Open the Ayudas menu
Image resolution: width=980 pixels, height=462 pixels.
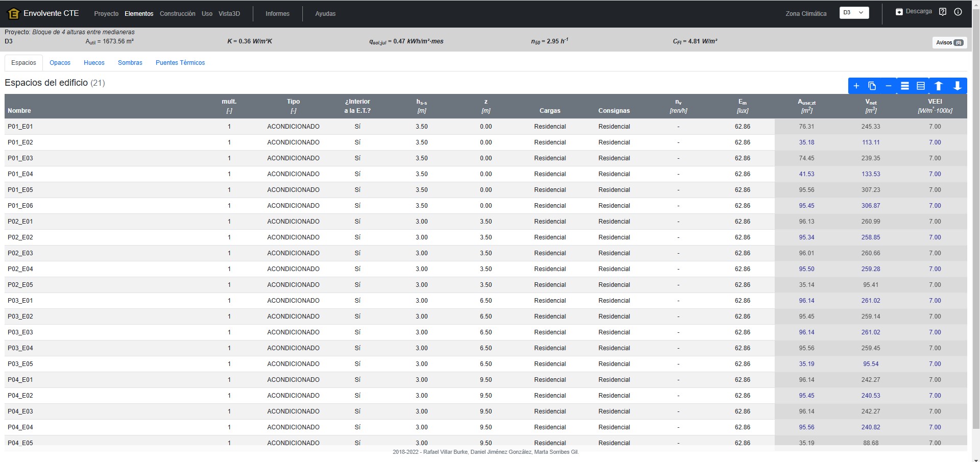[325, 14]
